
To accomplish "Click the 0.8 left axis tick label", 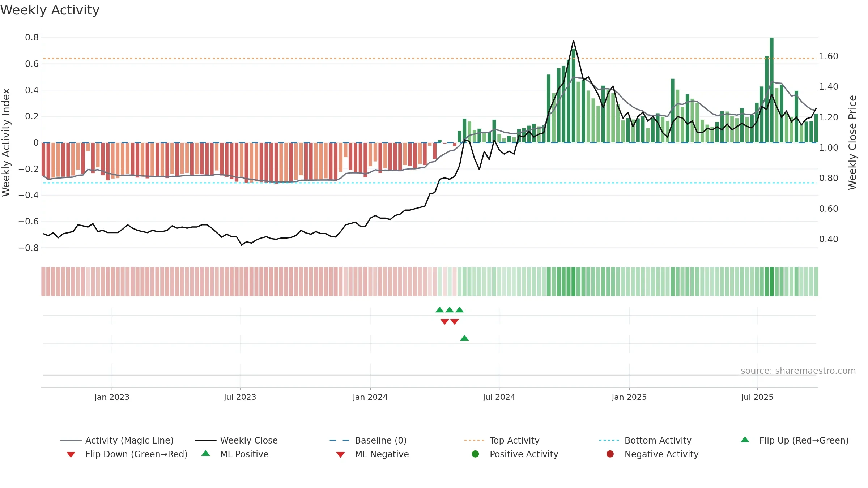I will click(32, 38).
